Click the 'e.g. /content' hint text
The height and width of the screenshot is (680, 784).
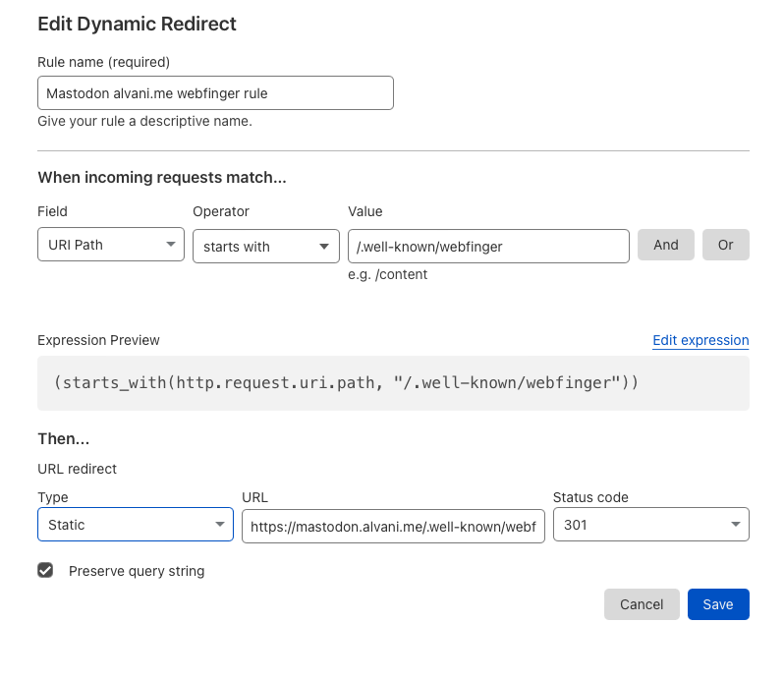pyautogui.click(x=388, y=275)
